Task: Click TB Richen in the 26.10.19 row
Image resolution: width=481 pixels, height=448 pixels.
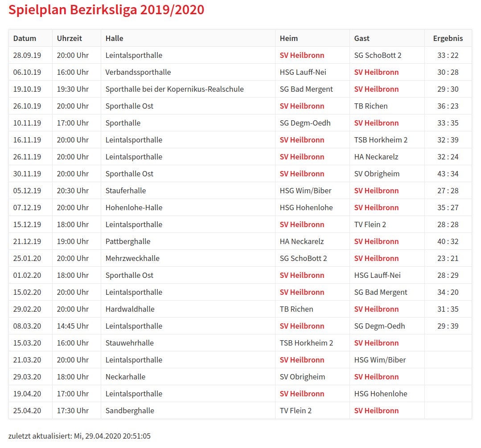Action: 371,106
